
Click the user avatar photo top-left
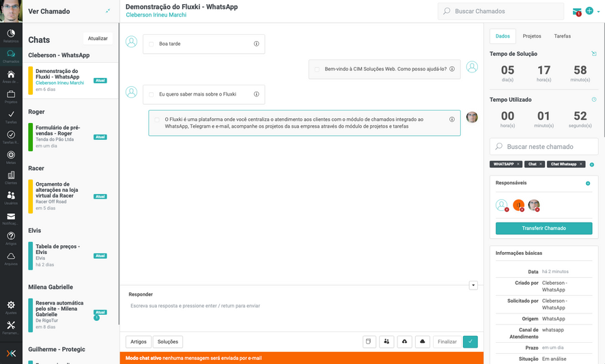[11, 11]
